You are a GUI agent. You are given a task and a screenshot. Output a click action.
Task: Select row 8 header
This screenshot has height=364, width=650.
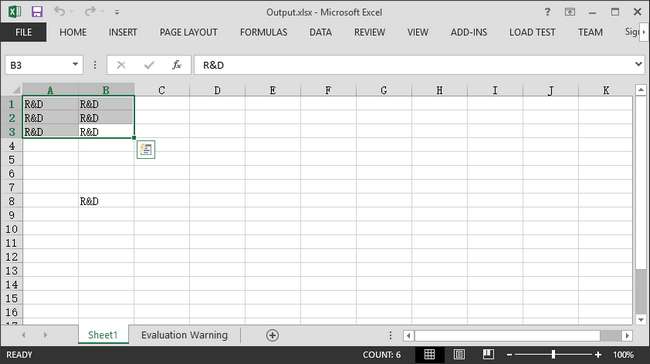point(12,201)
